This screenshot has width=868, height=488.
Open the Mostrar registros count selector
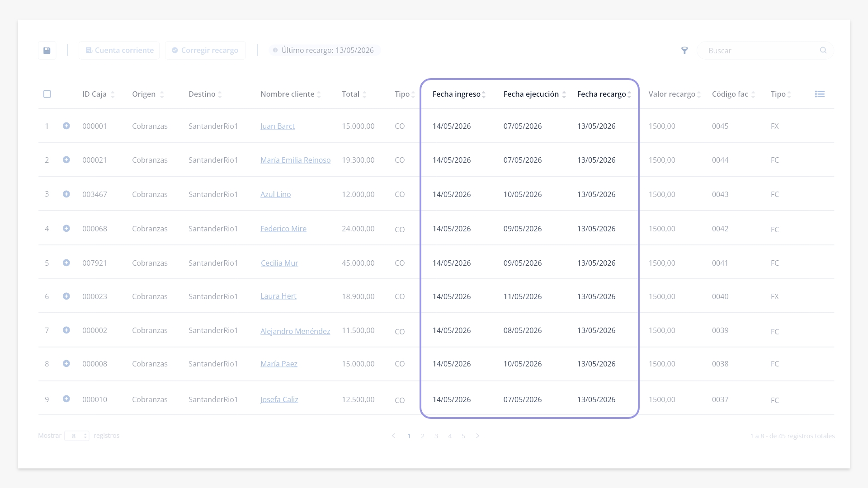(x=77, y=436)
